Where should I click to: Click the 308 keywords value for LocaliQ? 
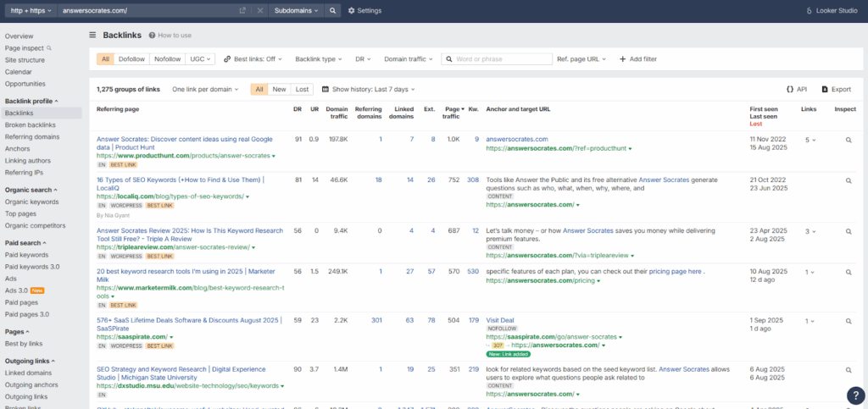pyautogui.click(x=473, y=180)
